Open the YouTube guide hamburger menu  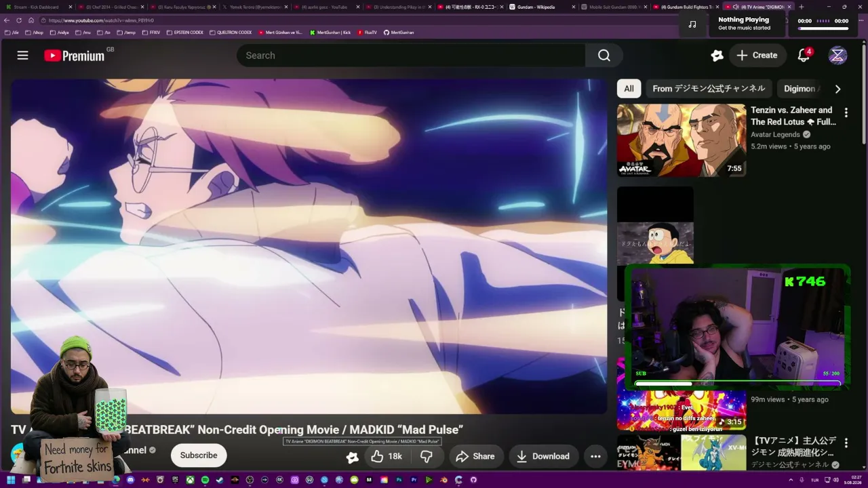tap(22, 56)
